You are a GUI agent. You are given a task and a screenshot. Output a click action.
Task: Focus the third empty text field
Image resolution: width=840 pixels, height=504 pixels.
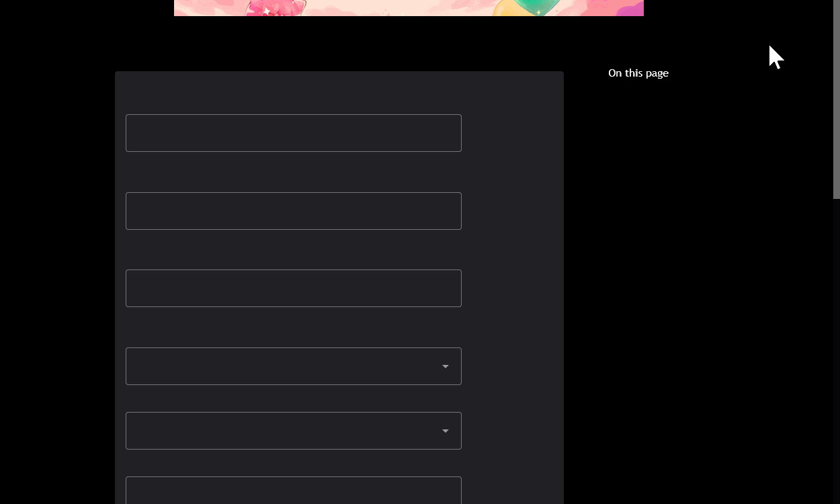click(293, 288)
